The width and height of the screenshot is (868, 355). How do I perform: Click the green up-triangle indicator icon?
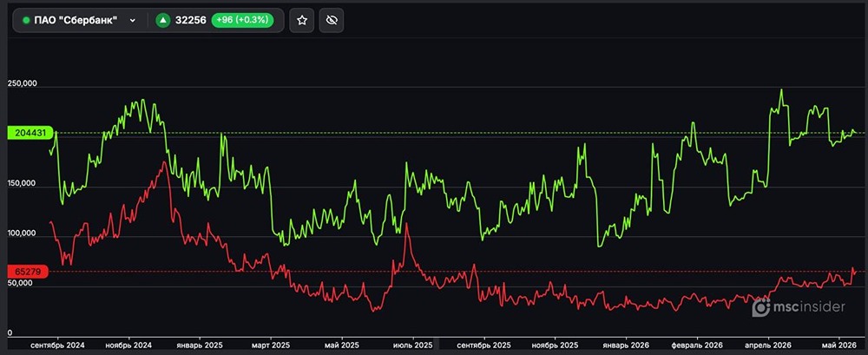click(163, 21)
